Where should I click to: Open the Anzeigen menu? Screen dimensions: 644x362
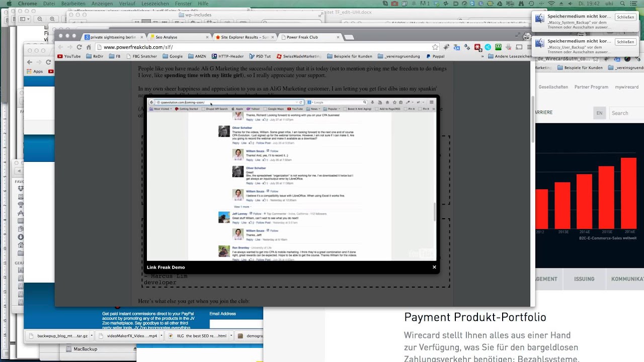102,4
